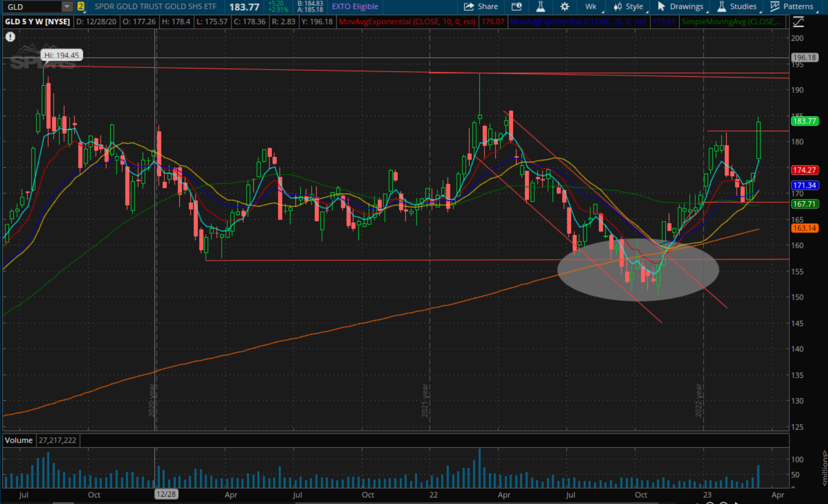Click the green SimpleMovingAvg study label
The image size is (828, 504).
tap(732, 22)
